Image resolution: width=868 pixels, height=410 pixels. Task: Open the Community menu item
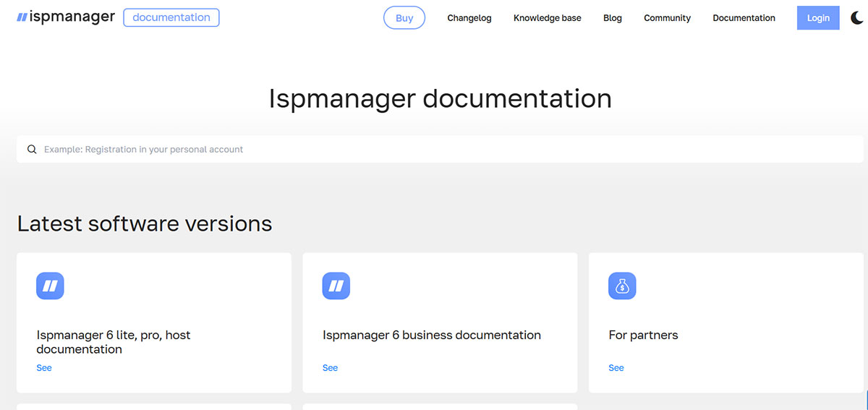tap(667, 18)
